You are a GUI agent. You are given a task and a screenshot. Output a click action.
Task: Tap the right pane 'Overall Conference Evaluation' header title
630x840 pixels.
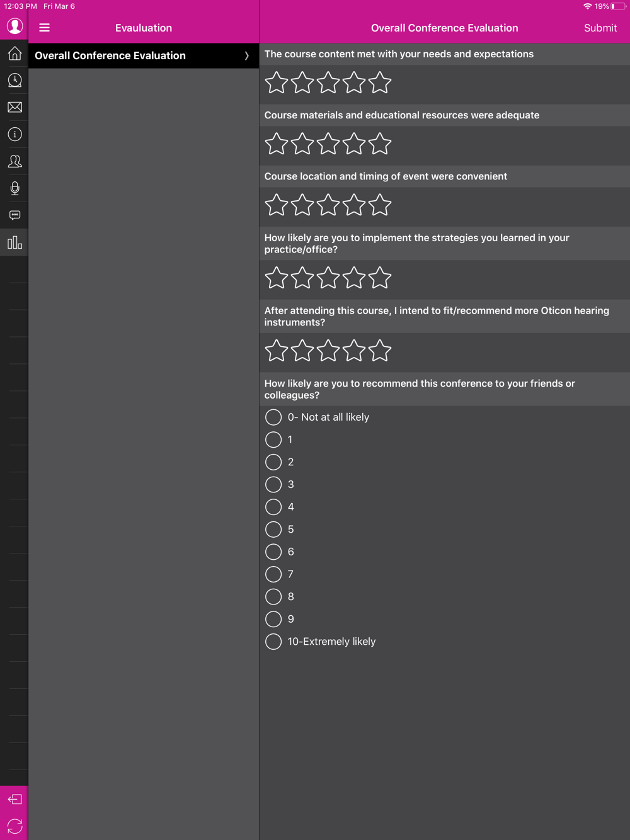pos(444,28)
